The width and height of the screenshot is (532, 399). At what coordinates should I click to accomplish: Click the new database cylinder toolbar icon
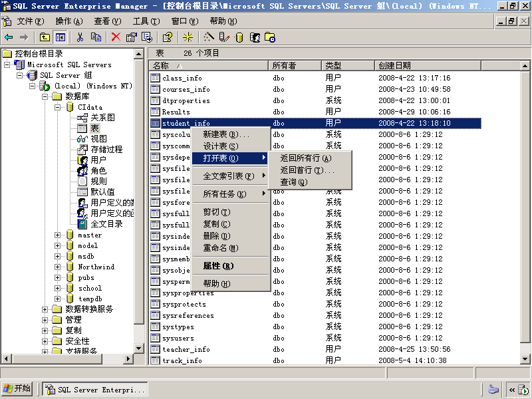[x=239, y=38]
